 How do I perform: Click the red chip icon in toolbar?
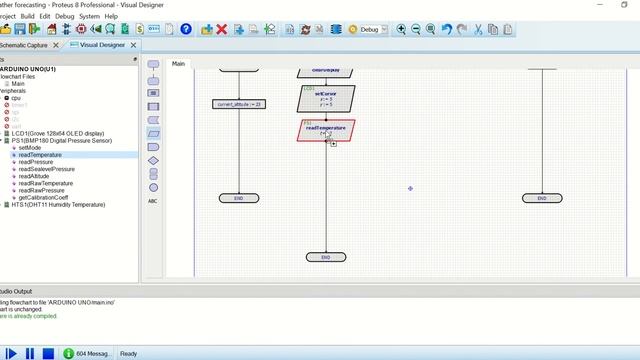(81, 29)
